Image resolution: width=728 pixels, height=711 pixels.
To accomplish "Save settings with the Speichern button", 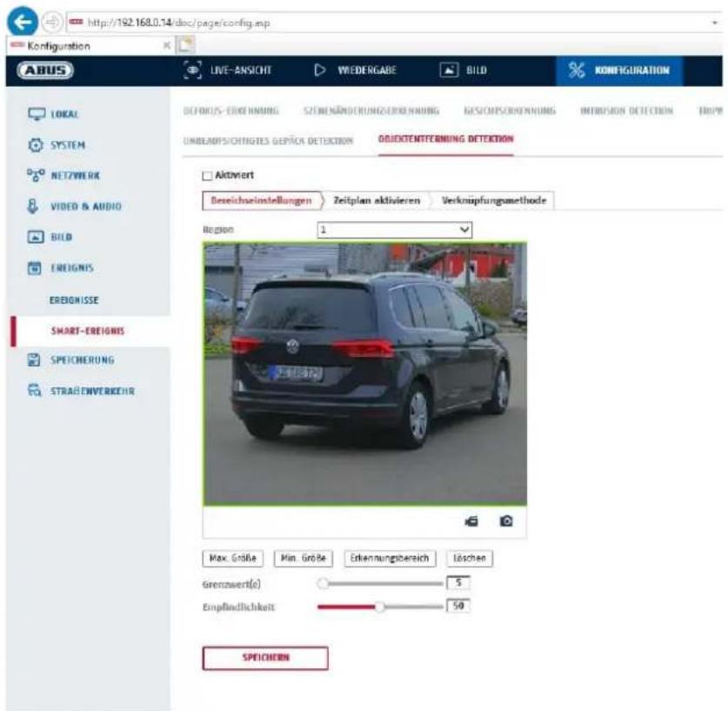I will pos(265,658).
